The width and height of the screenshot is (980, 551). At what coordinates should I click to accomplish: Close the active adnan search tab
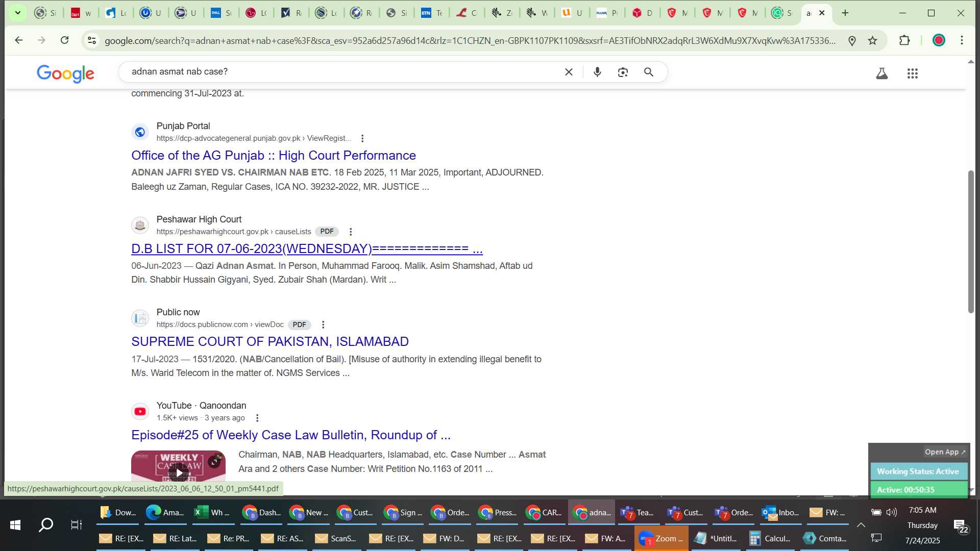click(822, 13)
